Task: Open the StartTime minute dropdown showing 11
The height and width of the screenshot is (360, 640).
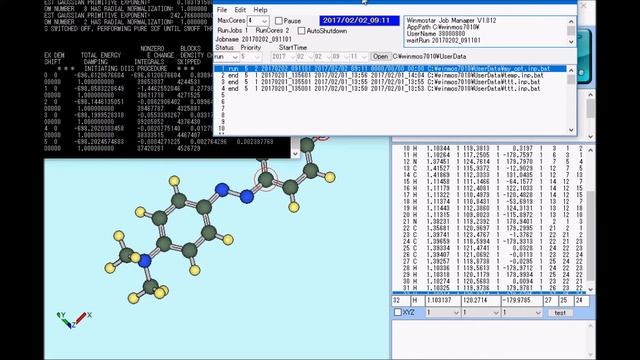Action: [x=364, y=57]
